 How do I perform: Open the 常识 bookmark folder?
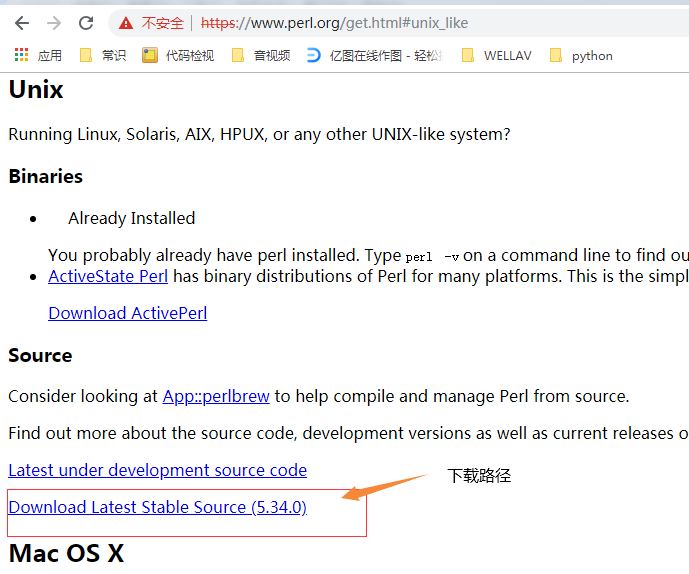pos(103,55)
